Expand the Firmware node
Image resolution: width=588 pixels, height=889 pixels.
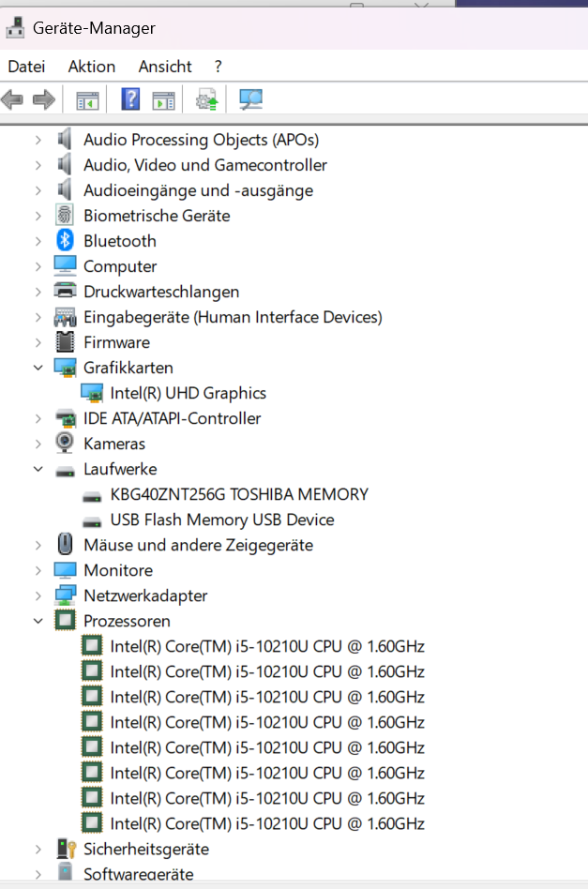tap(38, 342)
